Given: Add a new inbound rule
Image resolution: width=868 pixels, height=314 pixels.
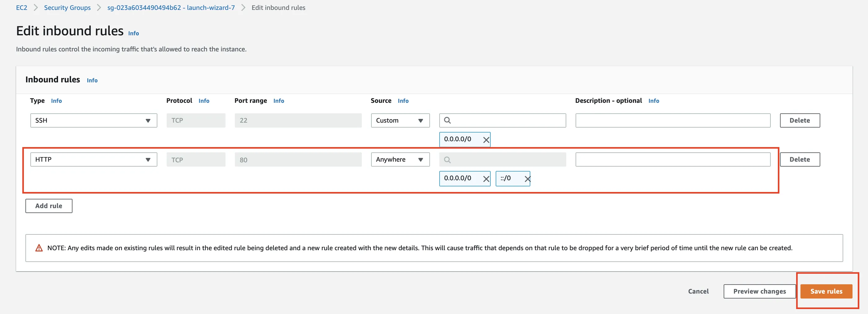Looking at the screenshot, I should [x=49, y=206].
